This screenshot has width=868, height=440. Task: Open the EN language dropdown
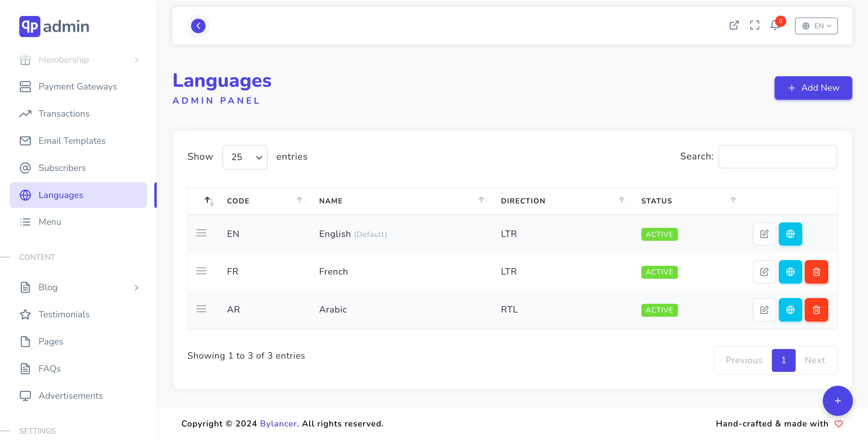point(816,26)
